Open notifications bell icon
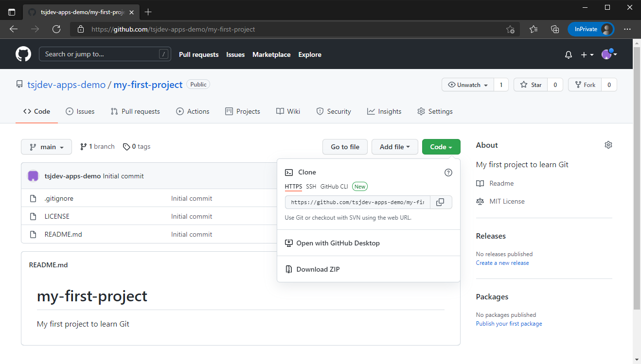This screenshot has width=641, height=364. tap(568, 55)
